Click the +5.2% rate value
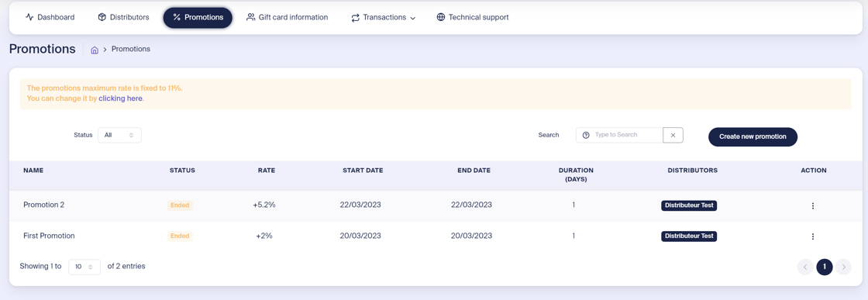Viewport: 868px width, 300px height. coord(264,205)
